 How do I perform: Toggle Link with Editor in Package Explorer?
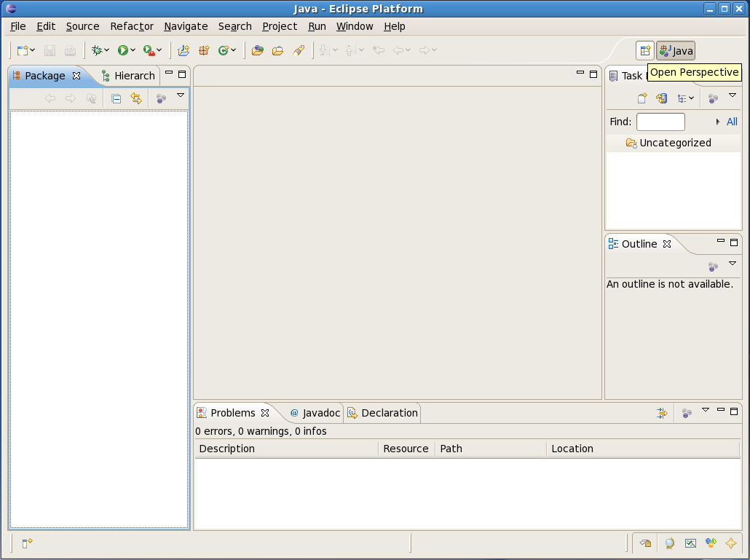coord(136,98)
